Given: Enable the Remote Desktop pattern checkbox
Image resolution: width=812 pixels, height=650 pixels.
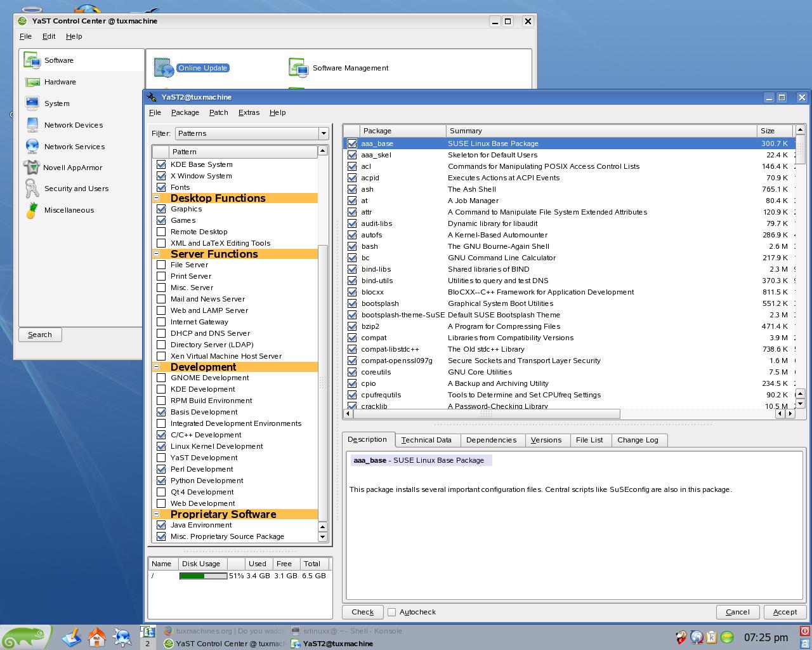Looking at the screenshot, I should point(161,232).
